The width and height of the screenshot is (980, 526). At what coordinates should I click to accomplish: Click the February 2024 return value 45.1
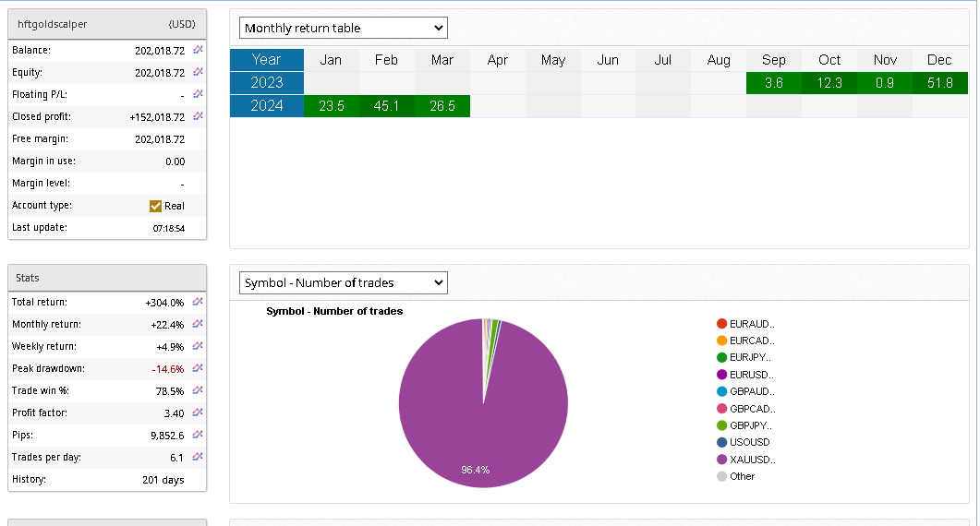point(386,106)
